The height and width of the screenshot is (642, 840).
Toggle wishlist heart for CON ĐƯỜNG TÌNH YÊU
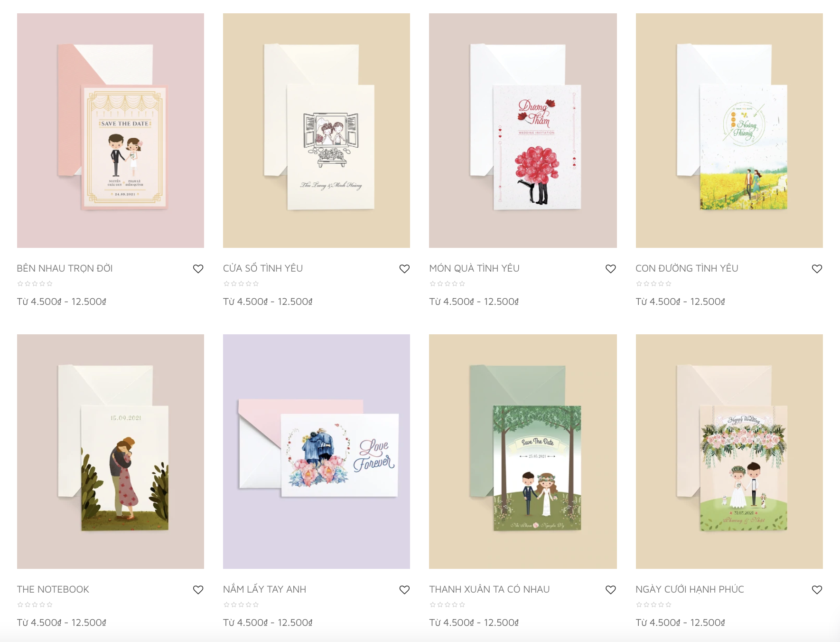point(817,269)
